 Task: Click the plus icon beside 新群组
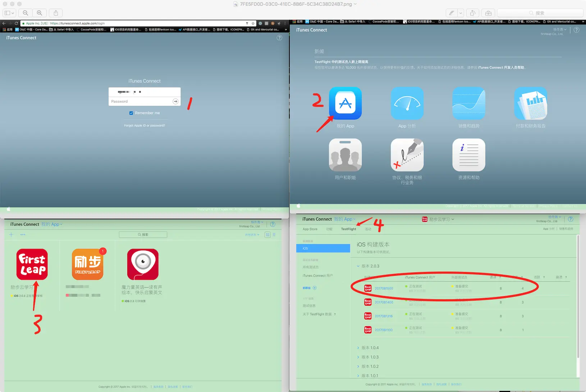315,288
